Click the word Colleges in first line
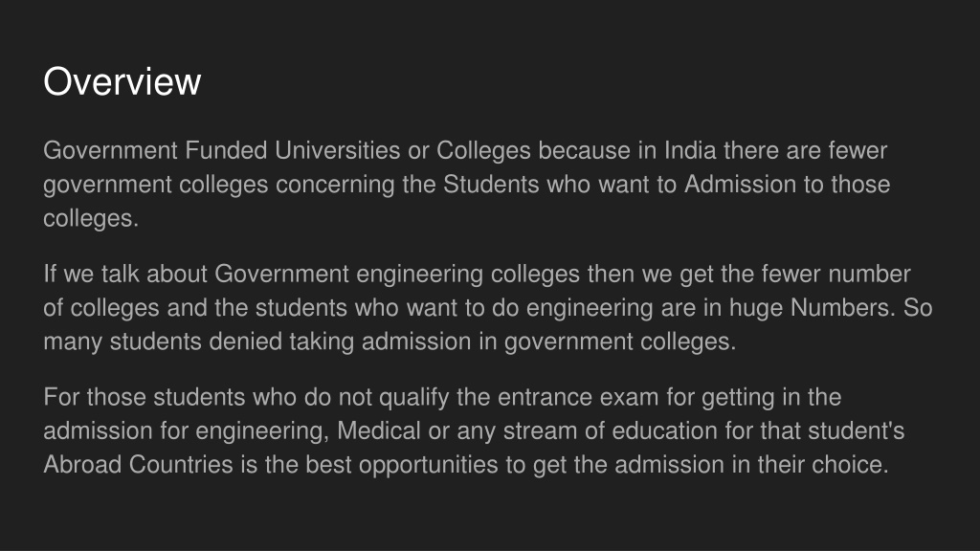Viewport: 980px width, 551px height. tap(483, 150)
